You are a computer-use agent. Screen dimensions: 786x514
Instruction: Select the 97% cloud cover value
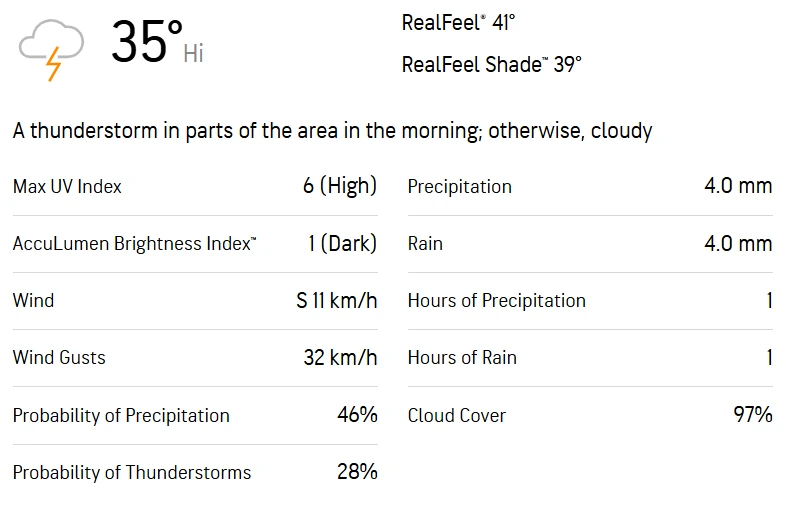pos(752,414)
